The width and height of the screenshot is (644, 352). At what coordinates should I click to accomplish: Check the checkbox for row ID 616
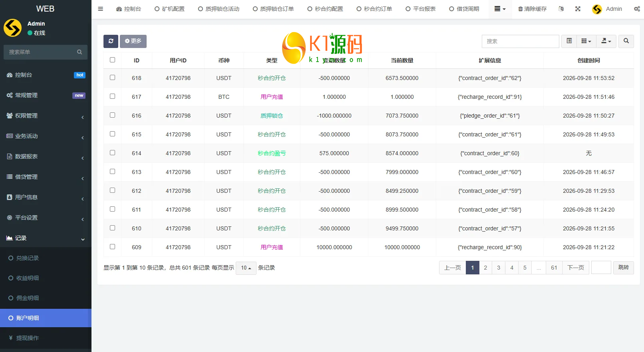pyautogui.click(x=112, y=115)
